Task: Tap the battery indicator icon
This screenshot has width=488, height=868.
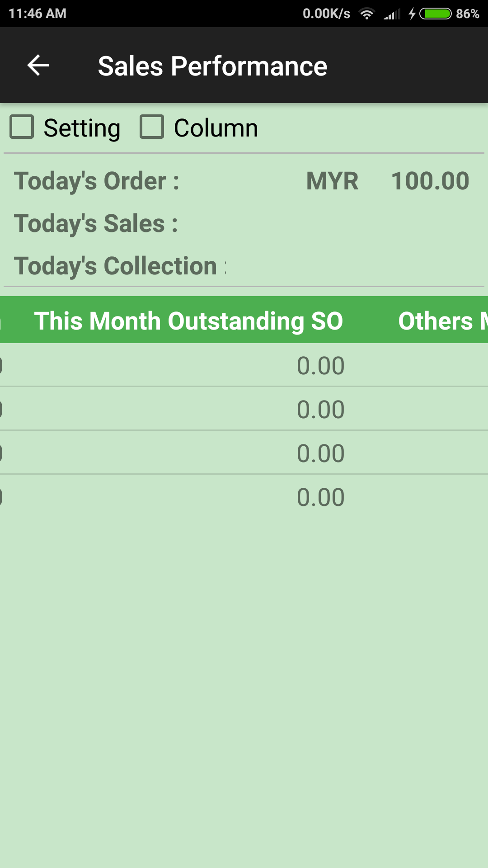Action: (x=436, y=14)
